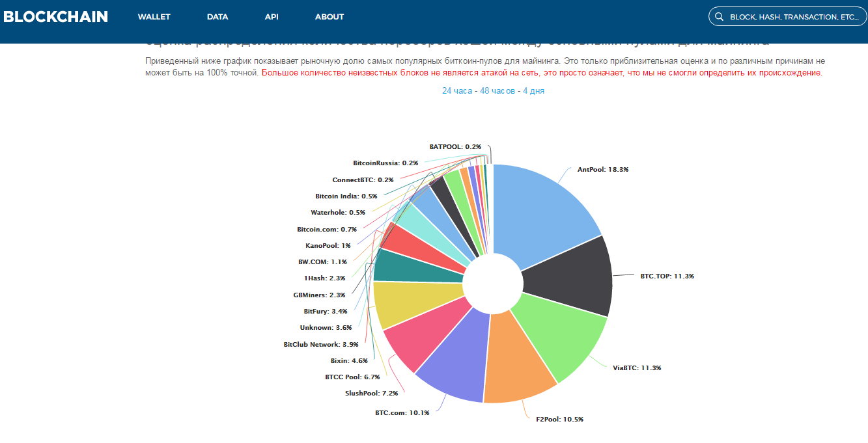Click the purple BTC.com pie slice
Viewport: 868px width, 443px height.
point(456,358)
